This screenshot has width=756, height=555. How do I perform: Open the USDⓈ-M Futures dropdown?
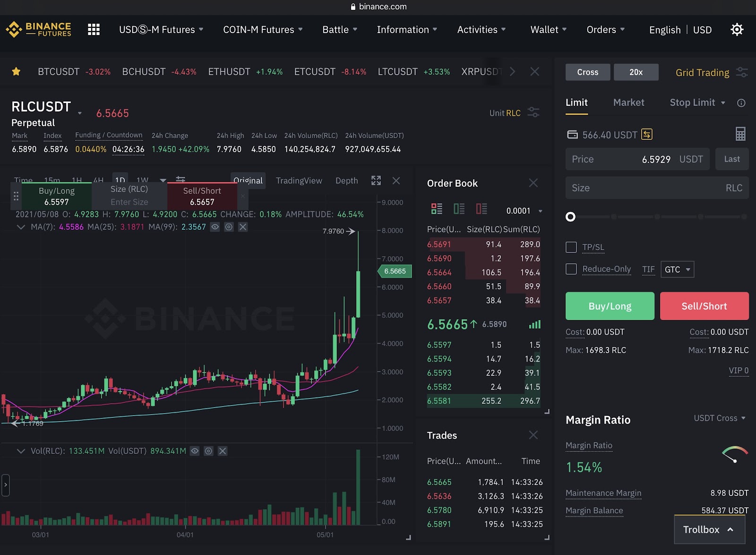tap(161, 29)
